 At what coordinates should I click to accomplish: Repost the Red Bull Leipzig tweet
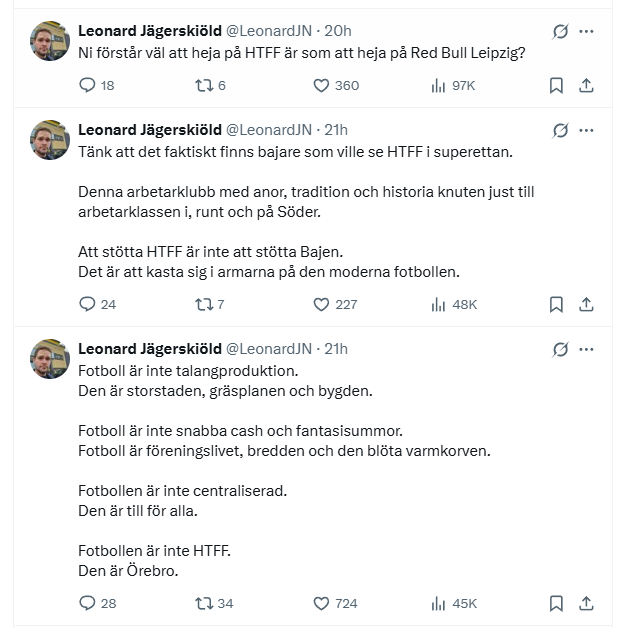coord(203,86)
